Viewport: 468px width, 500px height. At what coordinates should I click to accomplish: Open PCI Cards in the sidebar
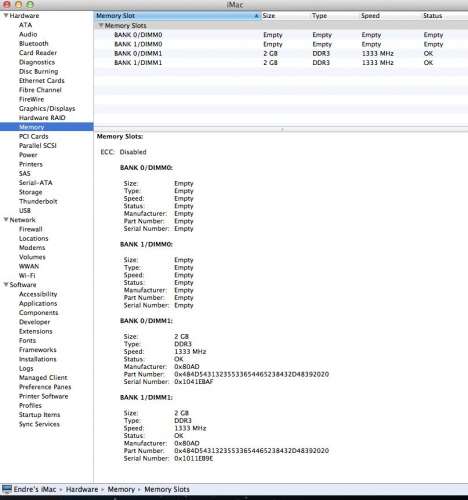click(34, 136)
